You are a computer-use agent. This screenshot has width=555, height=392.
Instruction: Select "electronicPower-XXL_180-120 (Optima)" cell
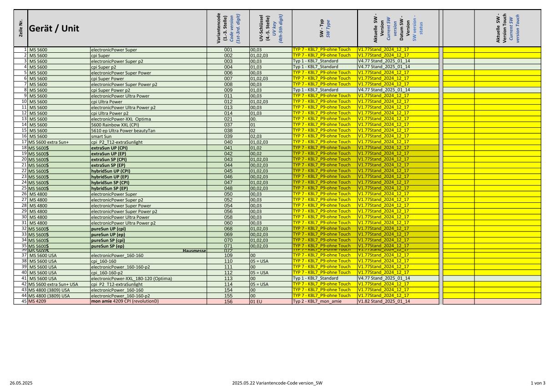tap(149, 278)
